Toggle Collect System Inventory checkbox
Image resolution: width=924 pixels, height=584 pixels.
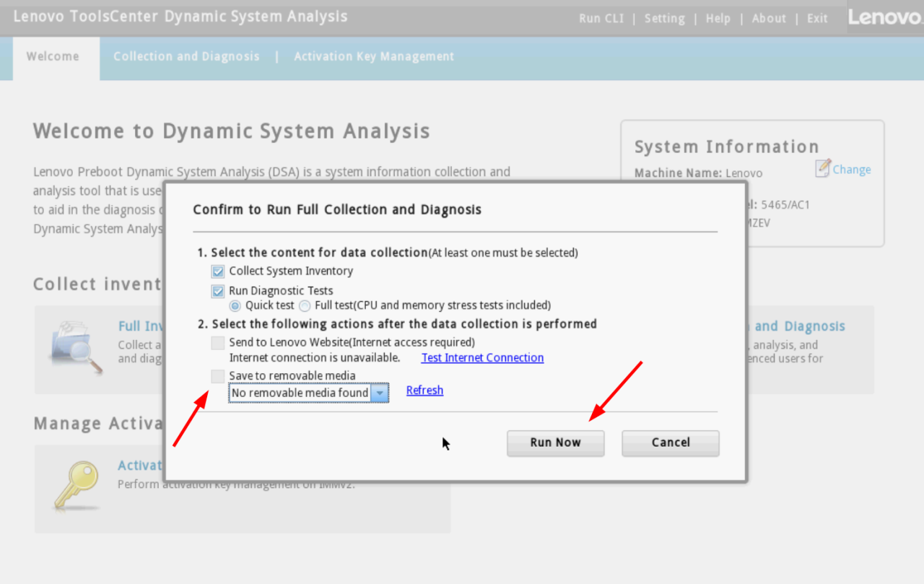218,271
